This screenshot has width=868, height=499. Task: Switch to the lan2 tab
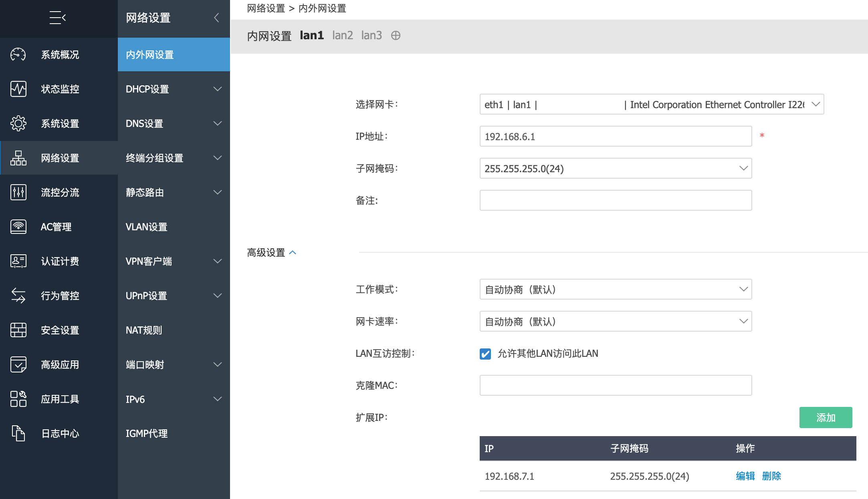(343, 36)
